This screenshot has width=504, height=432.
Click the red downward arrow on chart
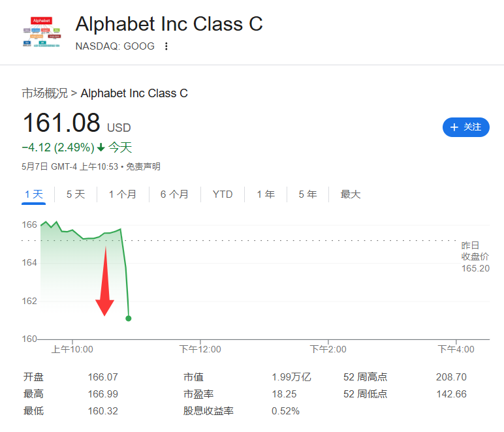pos(105,281)
